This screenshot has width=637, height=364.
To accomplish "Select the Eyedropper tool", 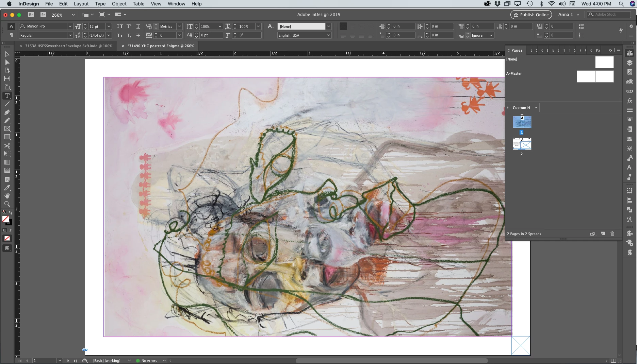I will click(x=7, y=188).
